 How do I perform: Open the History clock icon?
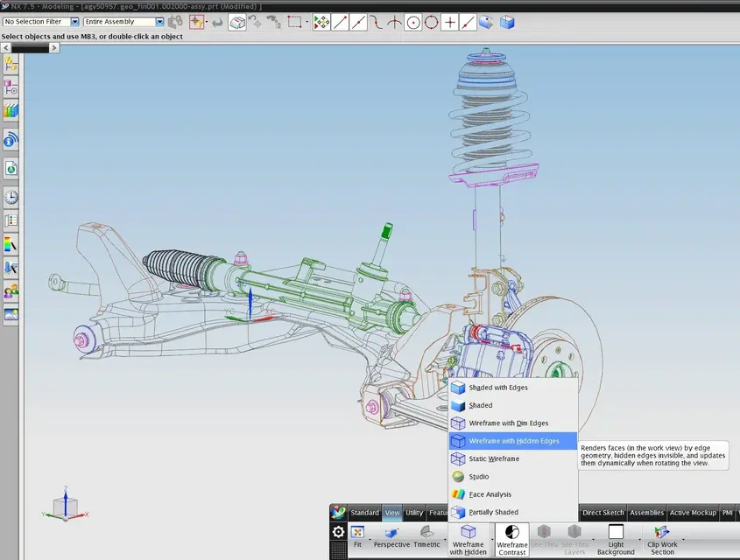(11, 197)
